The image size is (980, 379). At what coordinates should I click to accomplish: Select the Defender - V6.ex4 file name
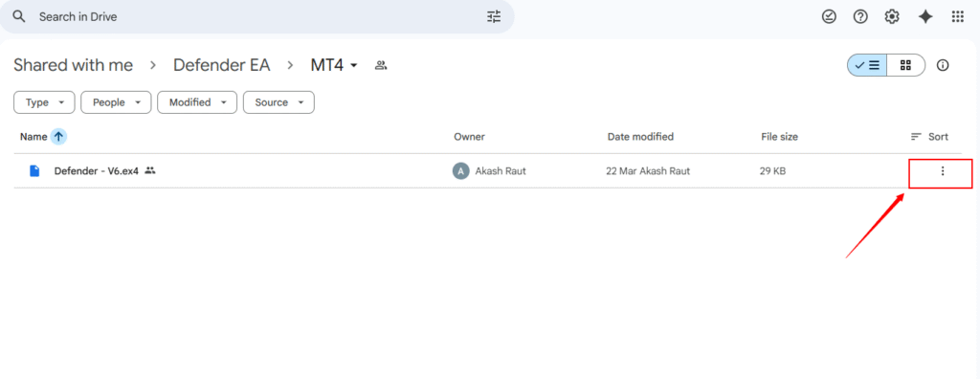97,170
